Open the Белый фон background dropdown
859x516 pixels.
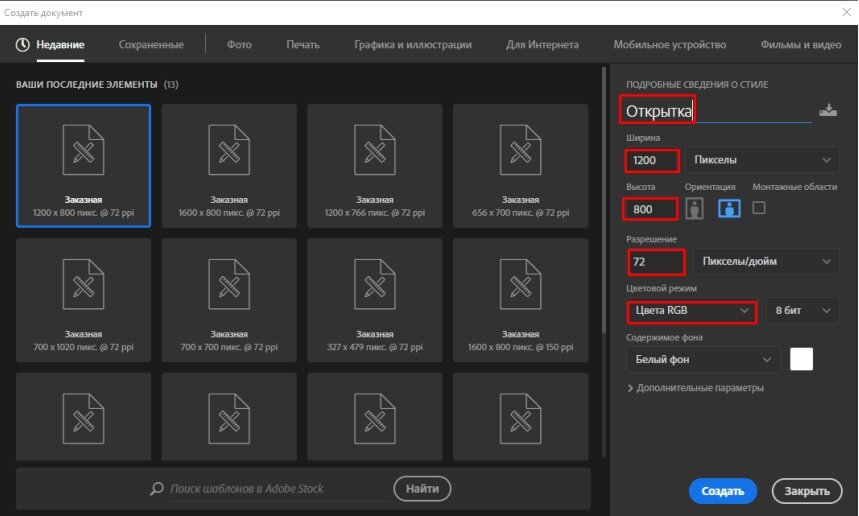coord(703,359)
